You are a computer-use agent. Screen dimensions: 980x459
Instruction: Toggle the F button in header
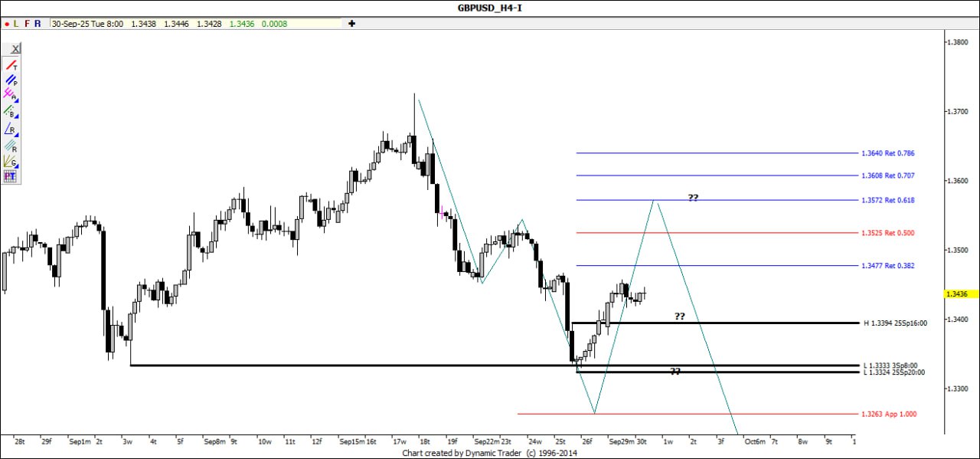coord(27,24)
